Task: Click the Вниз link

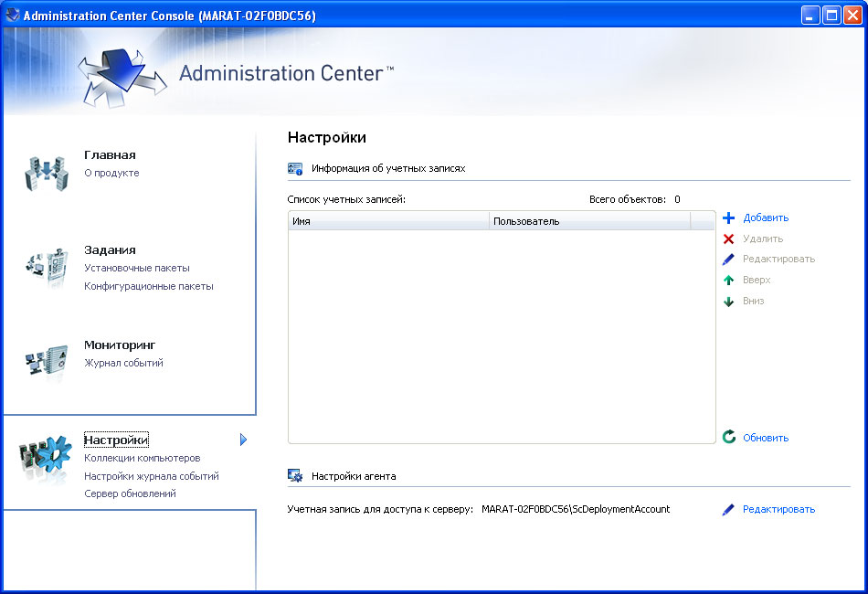Action: (x=754, y=302)
